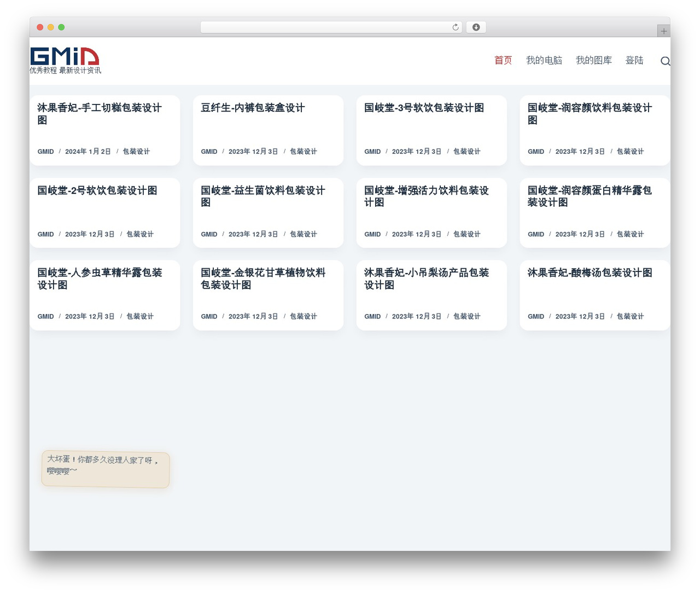700x593 pixels.
Task: Open article 国岐堂-金银花甘草植物饮料包装设计图
Action: click(263, 278)
